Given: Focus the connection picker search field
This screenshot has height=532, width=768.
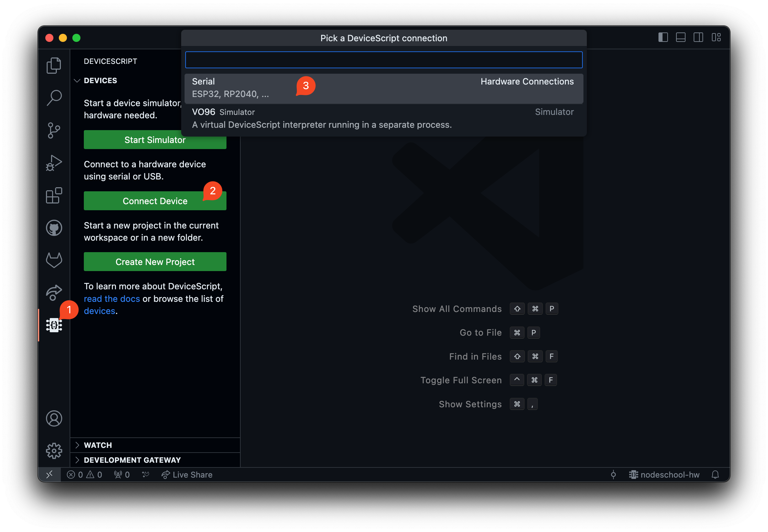Looking at the screenshot, I should click(x=383, y=60).
